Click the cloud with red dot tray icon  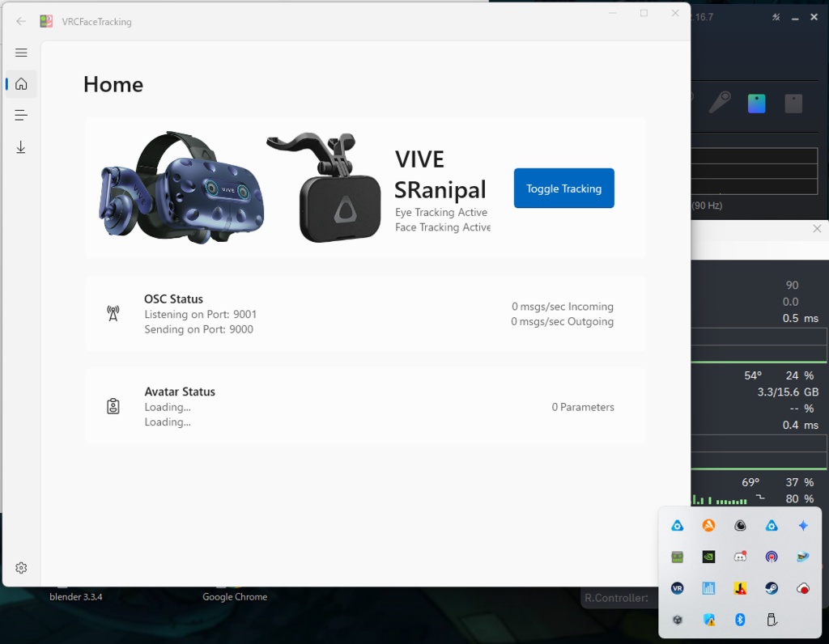(x=803, y=588)
